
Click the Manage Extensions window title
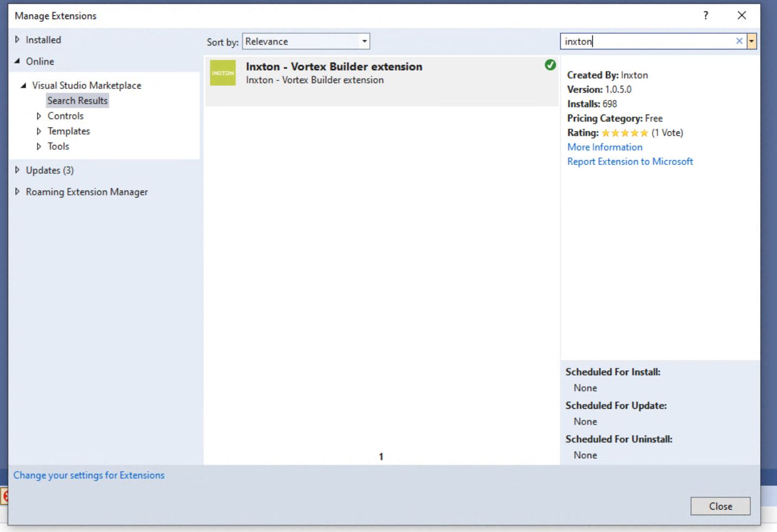tap(55, 16)
